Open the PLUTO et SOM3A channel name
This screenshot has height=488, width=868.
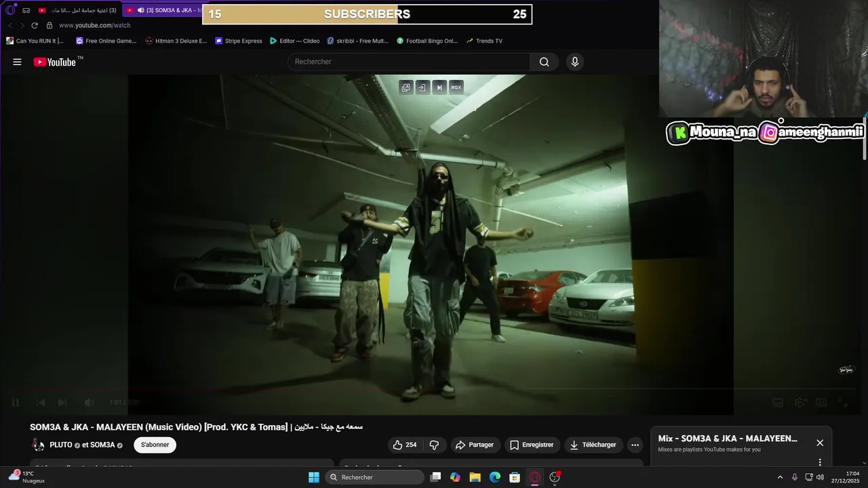tap(86, 445)
